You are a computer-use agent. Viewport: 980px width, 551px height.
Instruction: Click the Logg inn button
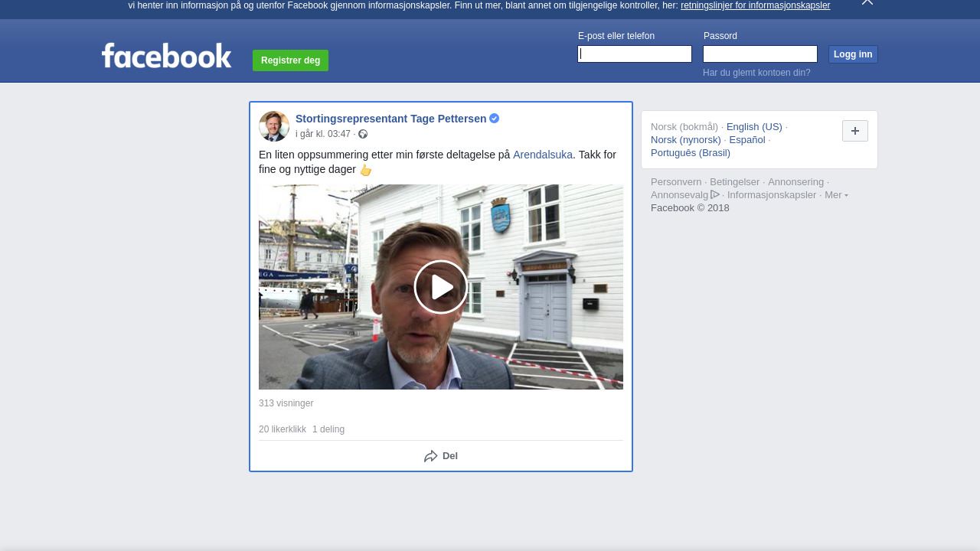pyautogui.click(x=853, y=54)
